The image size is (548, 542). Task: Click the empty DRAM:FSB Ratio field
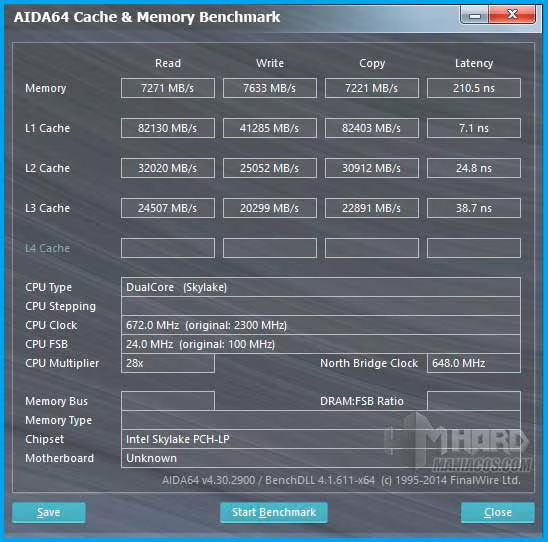click(474, 401)
